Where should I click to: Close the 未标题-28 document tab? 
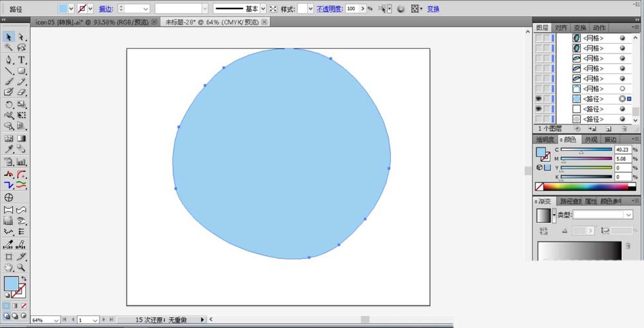264,22
